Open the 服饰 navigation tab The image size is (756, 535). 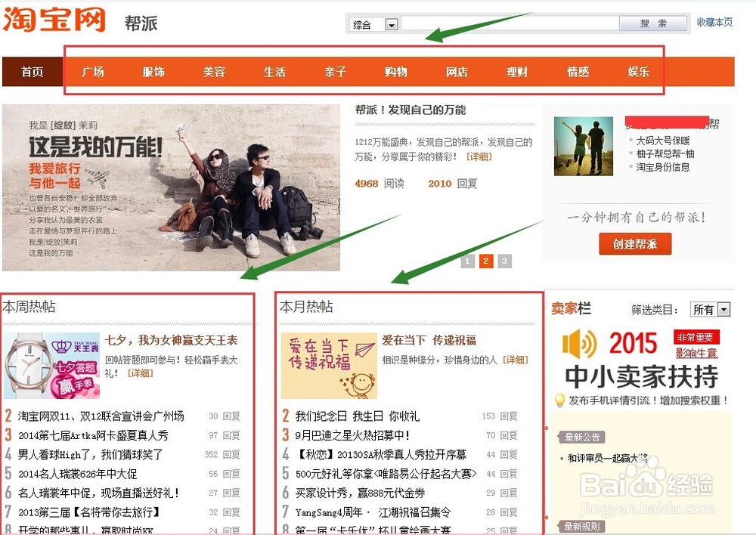click(x=153, y=72)
